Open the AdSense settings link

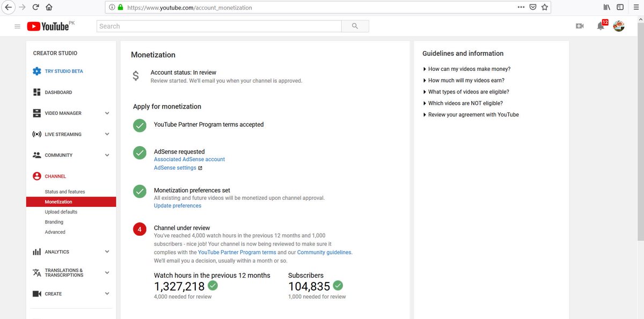coord(175,168)
